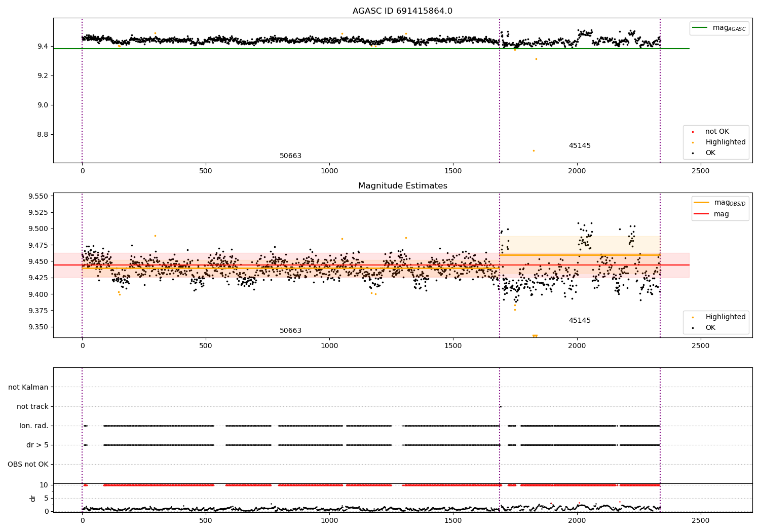The height and width of the screenshot is (532, 760).
Task: Click the 'OBS not OK' y-axis label
Action: (28, 465)
